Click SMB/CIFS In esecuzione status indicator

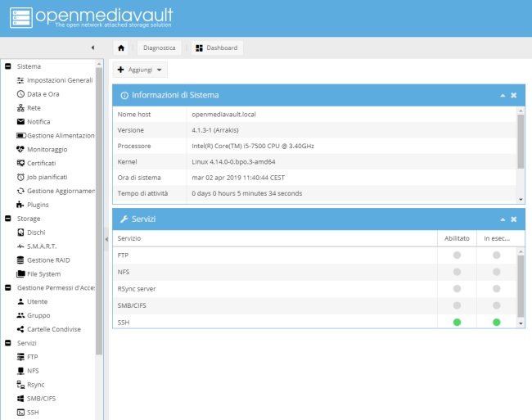pos(496,305)
